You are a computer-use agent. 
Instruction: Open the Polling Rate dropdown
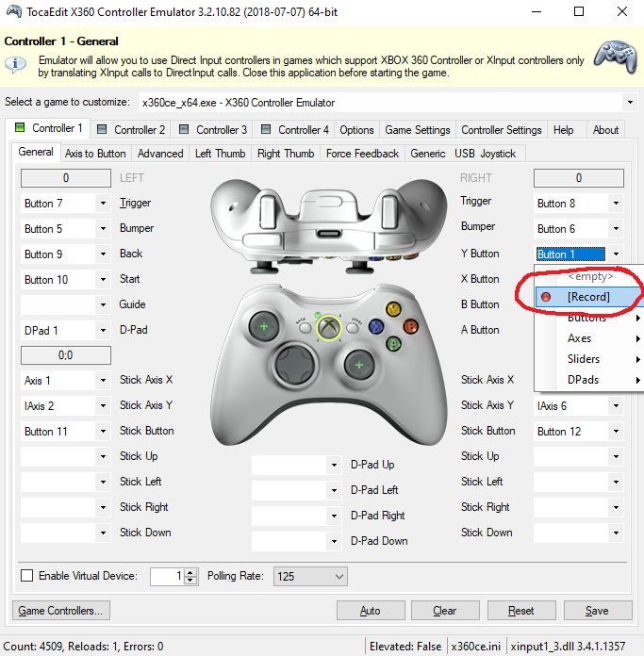(x=310, y=577)
